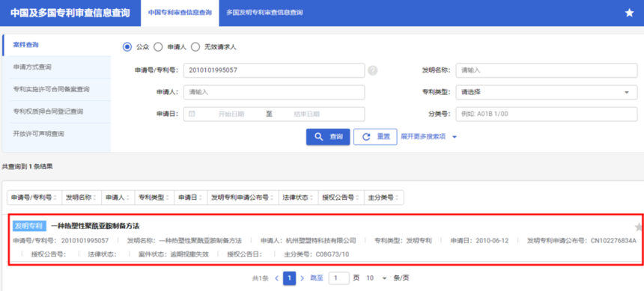The width and height of the screenshot is (644, 291).
Task: Click the page 1 button in the pagination
Action: click(289, 278)
